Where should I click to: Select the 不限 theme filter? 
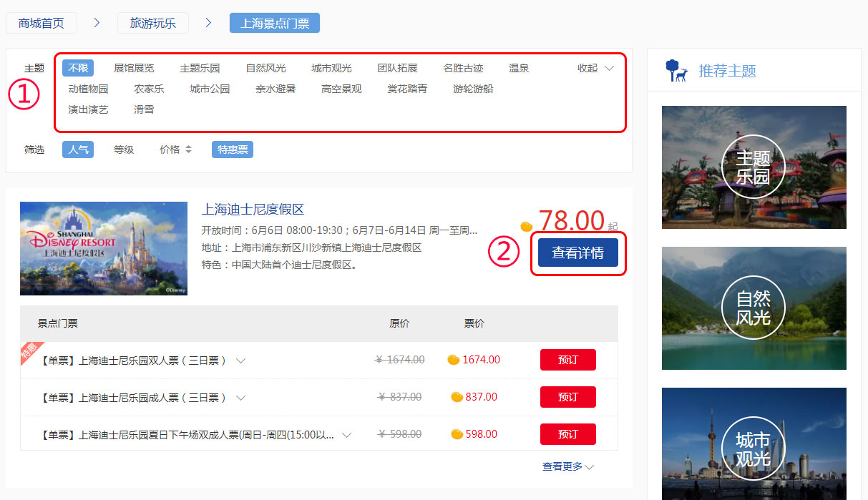(77, 68)
